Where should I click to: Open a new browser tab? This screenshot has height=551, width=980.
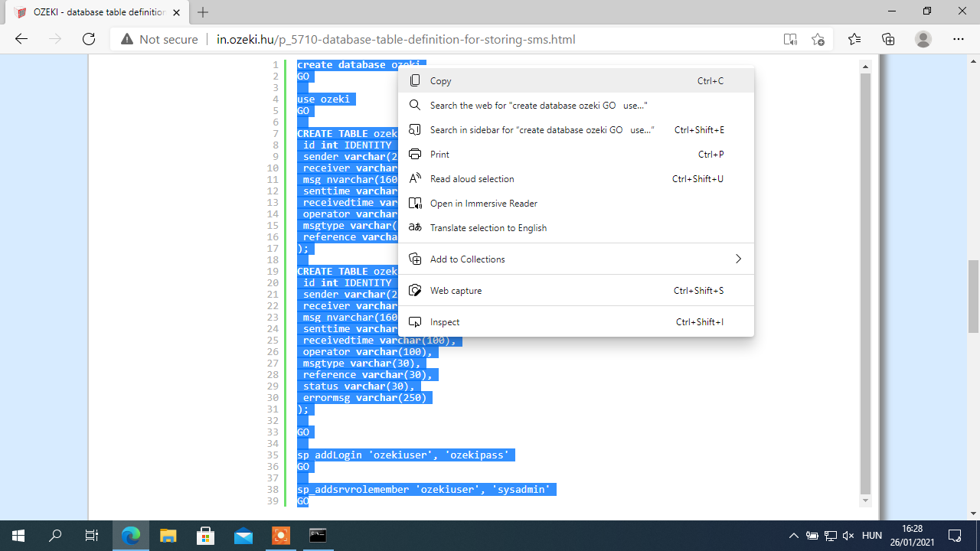[202, 12]
